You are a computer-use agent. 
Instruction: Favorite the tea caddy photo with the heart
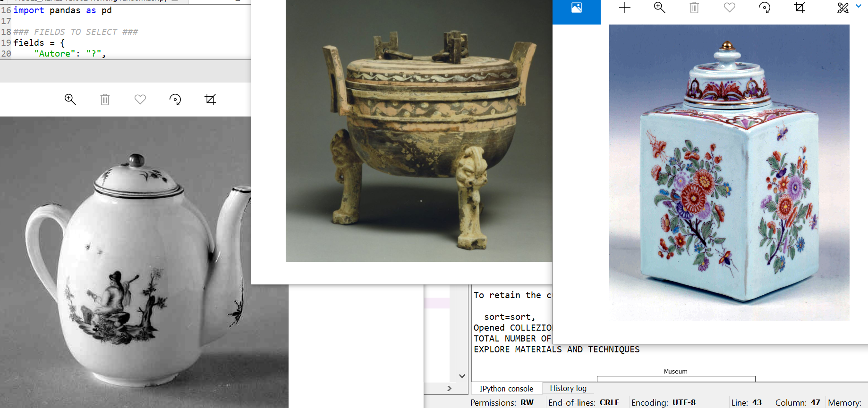(x=730, y=8)
